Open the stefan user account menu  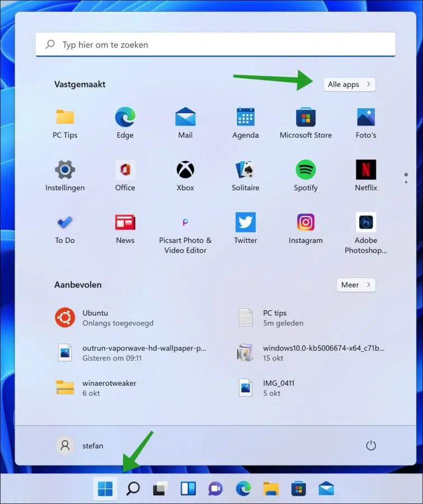point(80,446)
